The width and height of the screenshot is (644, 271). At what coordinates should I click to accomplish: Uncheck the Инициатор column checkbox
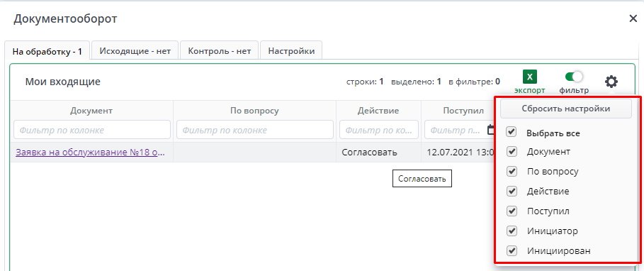[x=512, y=231]
